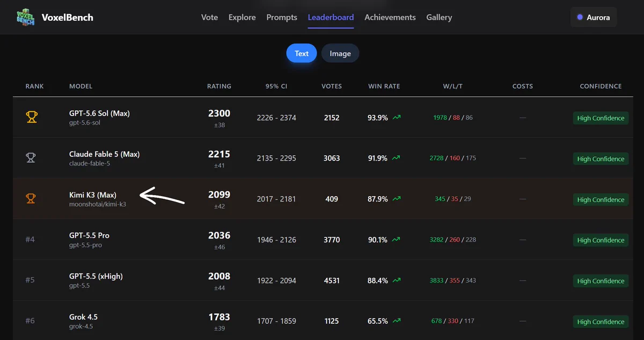The width and height of the screenshot is (644, 340).
Task: Click the claude-fable-5 model id
Action: (90, 164)
